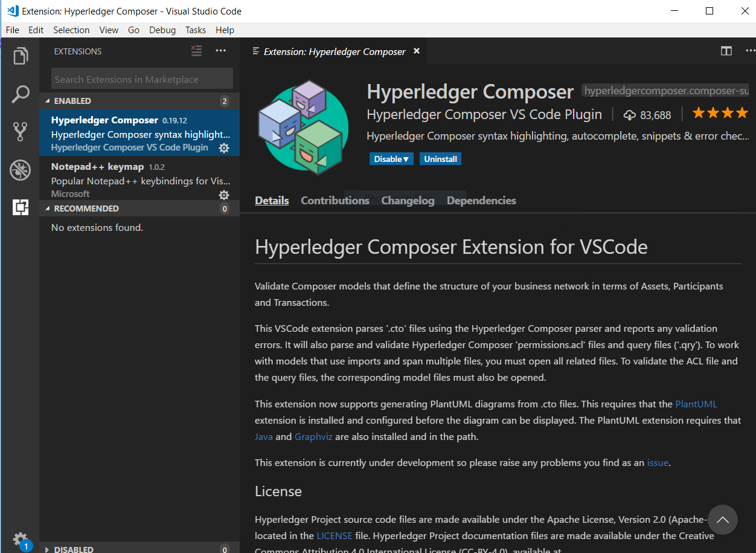Click the Clear Extensions Input icon
The image size is (756, 553).
(196, 51)
